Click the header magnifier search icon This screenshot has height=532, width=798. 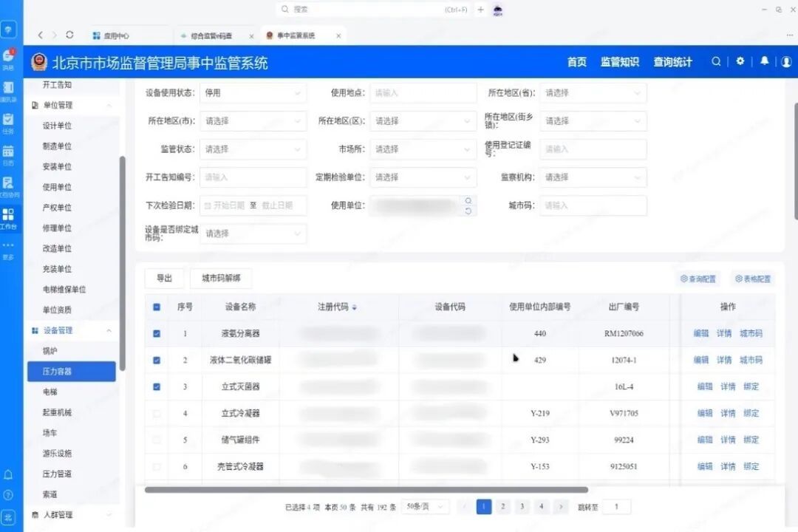pyautogui.click(x=716, y=62)
